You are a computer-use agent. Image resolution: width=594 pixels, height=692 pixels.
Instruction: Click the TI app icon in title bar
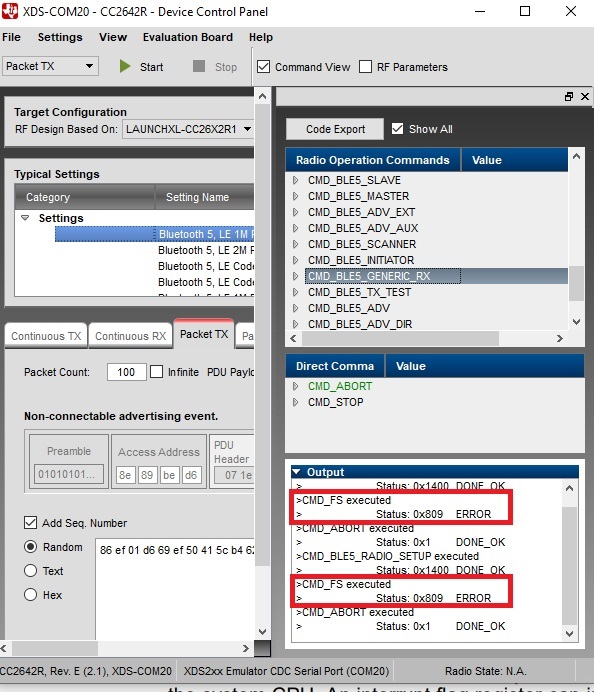coord(10,11)
